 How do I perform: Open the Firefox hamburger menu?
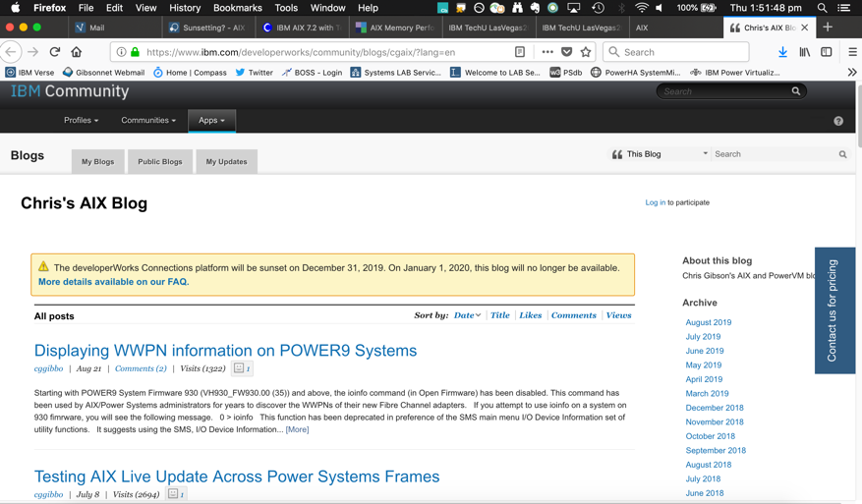[x=852, y=52]
